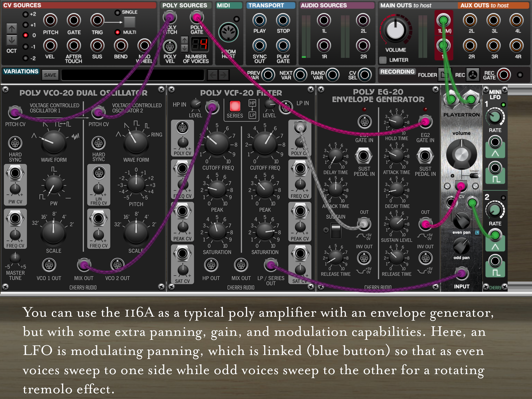Click Mini LFO 1 triangle wave output
Viewport: 532px width, 399px height.
[495, 142]
